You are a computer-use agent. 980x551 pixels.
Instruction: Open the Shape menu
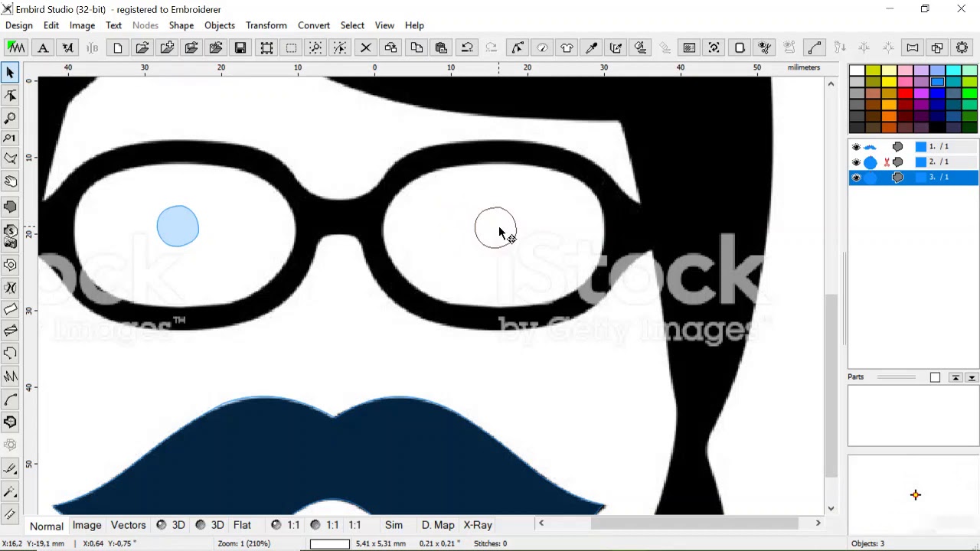click(x=181, y=25)
